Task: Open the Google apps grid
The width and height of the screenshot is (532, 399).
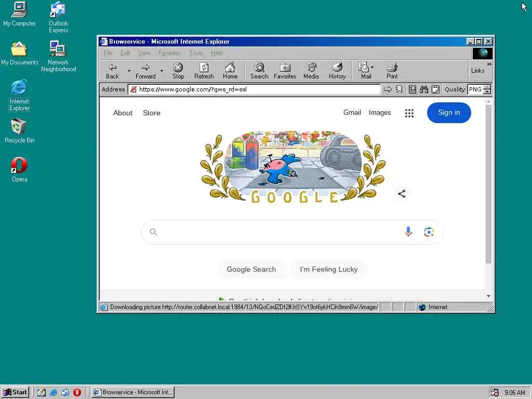Action: point(409,113)
